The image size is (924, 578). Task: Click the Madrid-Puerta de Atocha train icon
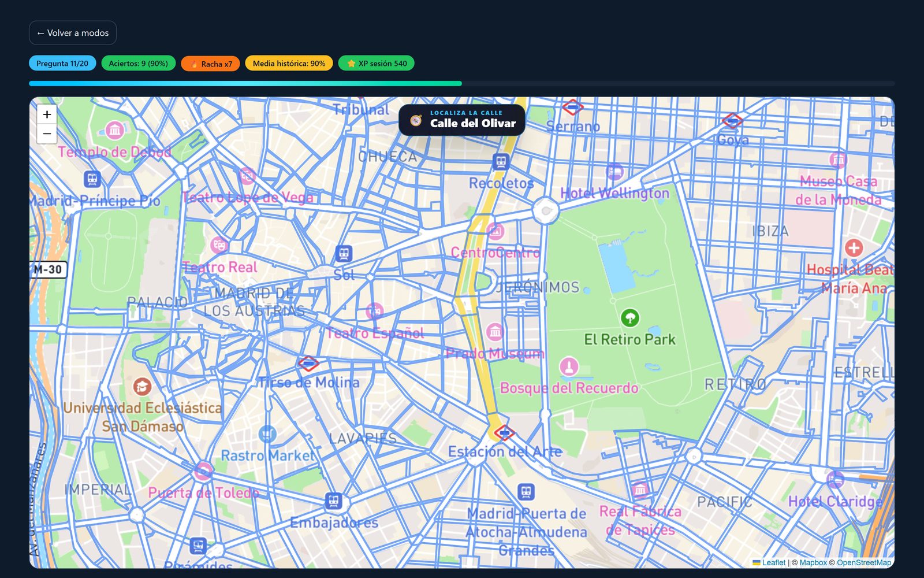pyautogui.click(x=526, y=492)
